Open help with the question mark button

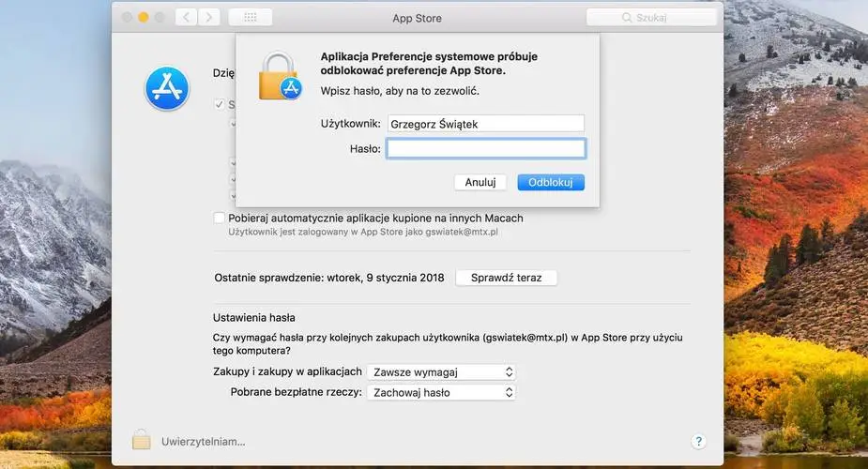tap(698, 441)
